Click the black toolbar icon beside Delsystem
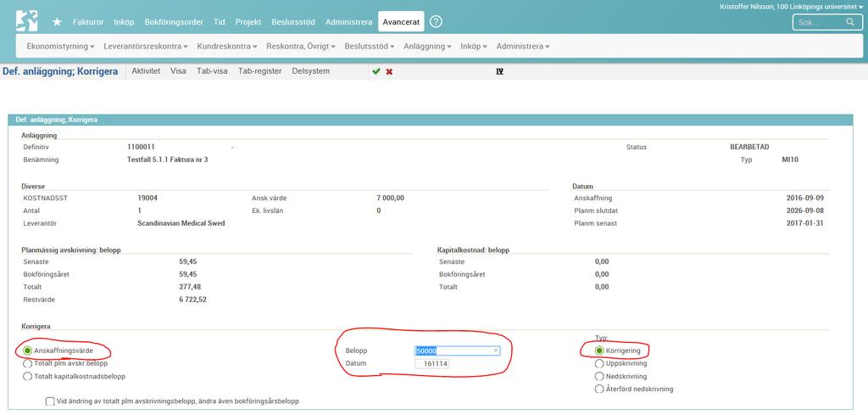 (500, 71)
